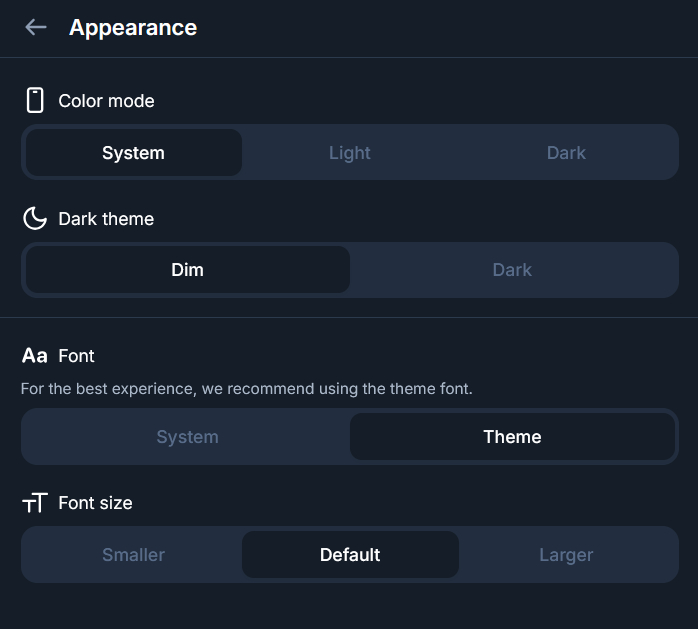This screenshot has width=698, height=629.
Task: Select the Theme font option
Action: (x=512, y=437)
